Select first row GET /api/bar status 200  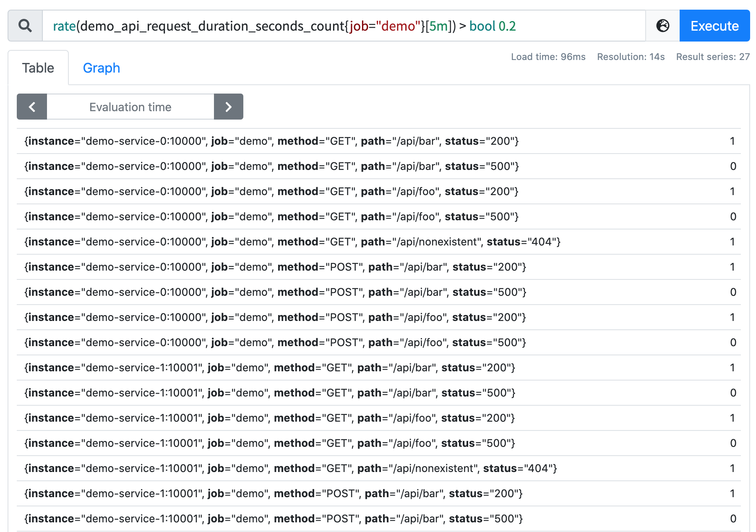pos(379,141)
